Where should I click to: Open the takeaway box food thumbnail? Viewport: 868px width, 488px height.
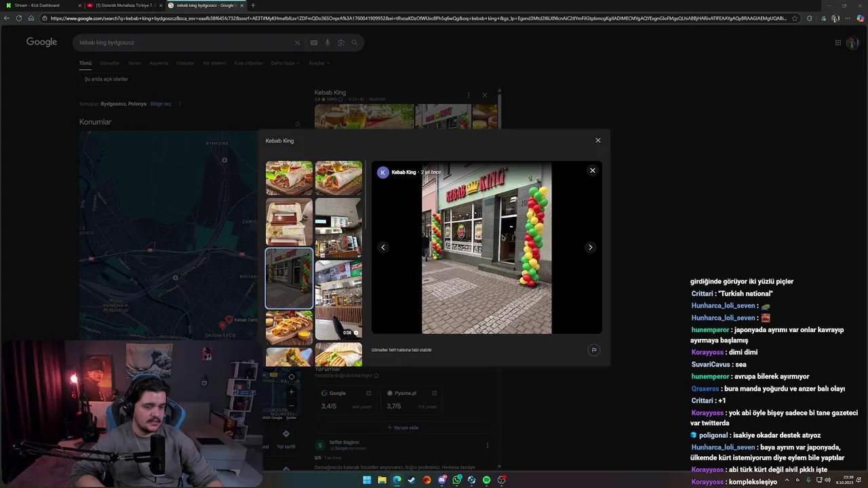coord(289,222)
